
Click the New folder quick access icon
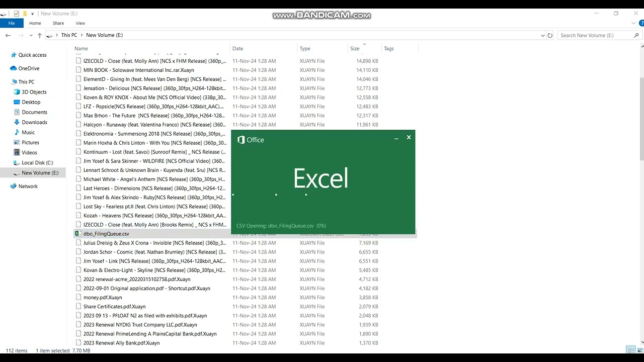(25, 14)
